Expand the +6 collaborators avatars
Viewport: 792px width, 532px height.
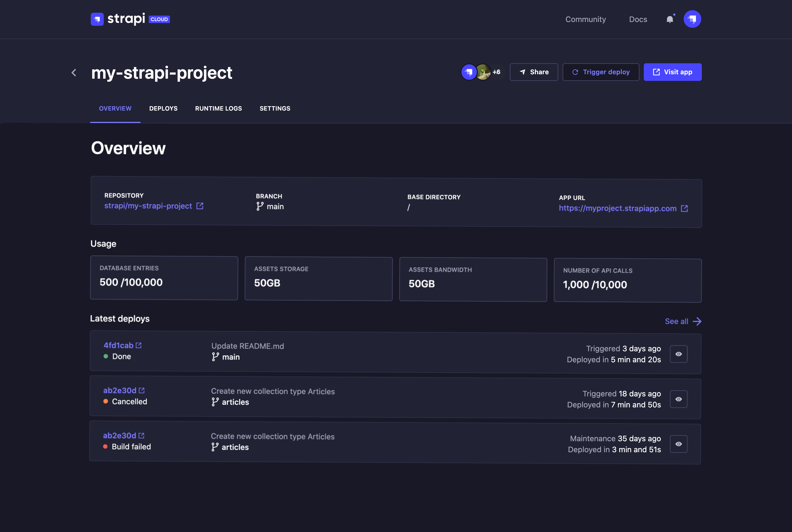coord(497,72)
